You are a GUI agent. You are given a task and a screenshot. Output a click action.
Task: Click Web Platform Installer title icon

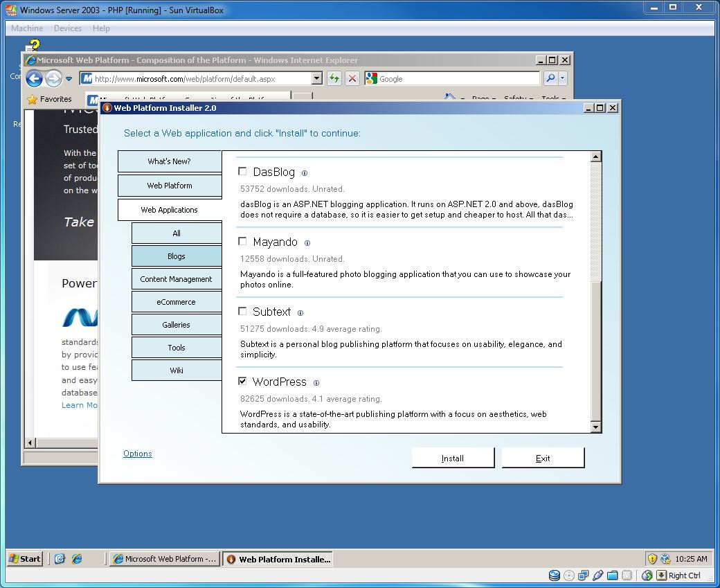point(107,108)
